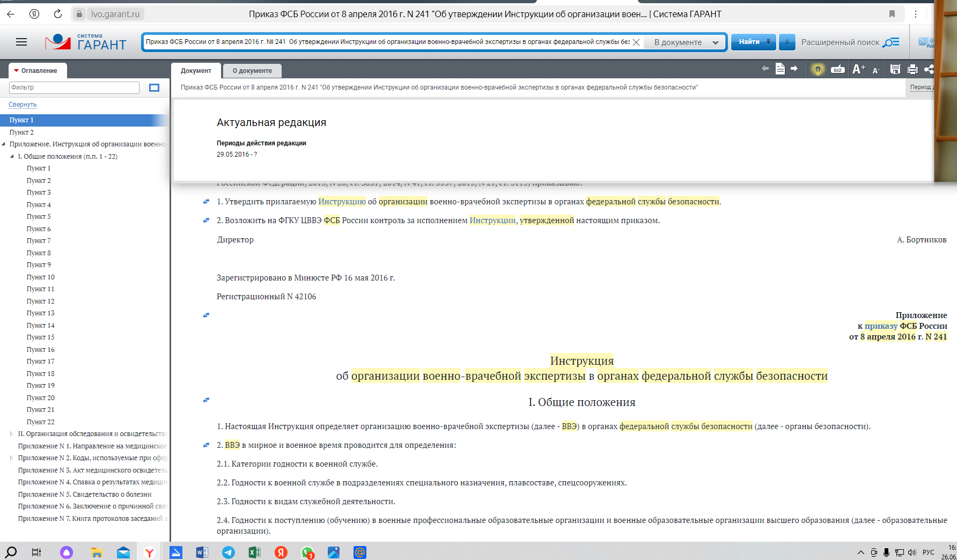Open 'Приложение N 3. Акт медицинского' entry
The width and height of the screenshot is (957, 560).
pos(93,470)
